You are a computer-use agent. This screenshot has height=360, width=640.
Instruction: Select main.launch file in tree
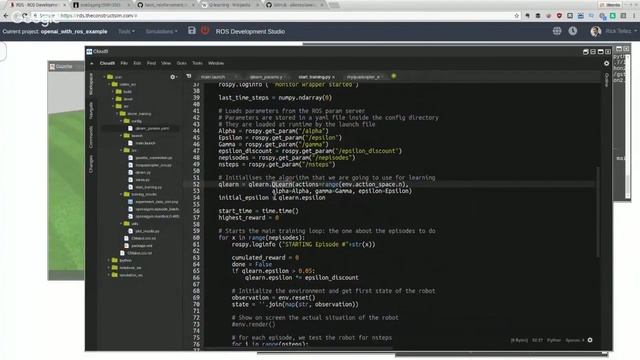click(x=142, y=143)
